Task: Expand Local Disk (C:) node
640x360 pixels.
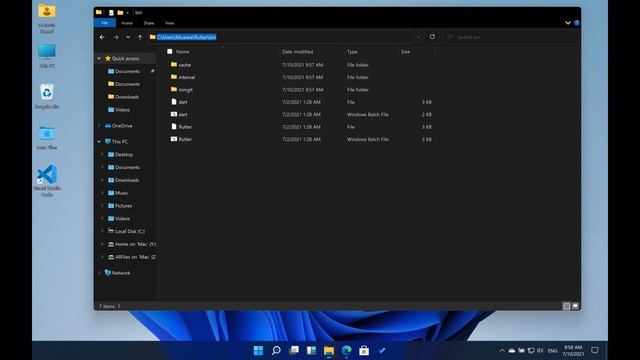Action: (x=102, y=231)
